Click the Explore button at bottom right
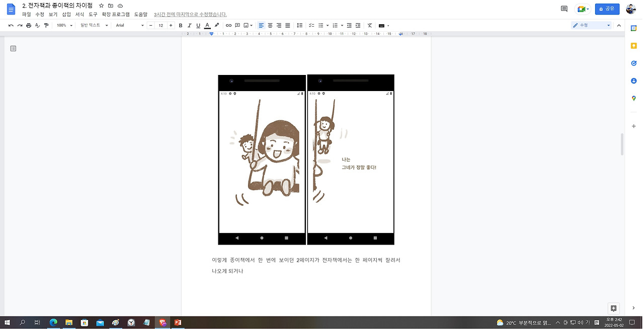Image resolution: width=644 pixels, height=329 pixels. [613, 308]
